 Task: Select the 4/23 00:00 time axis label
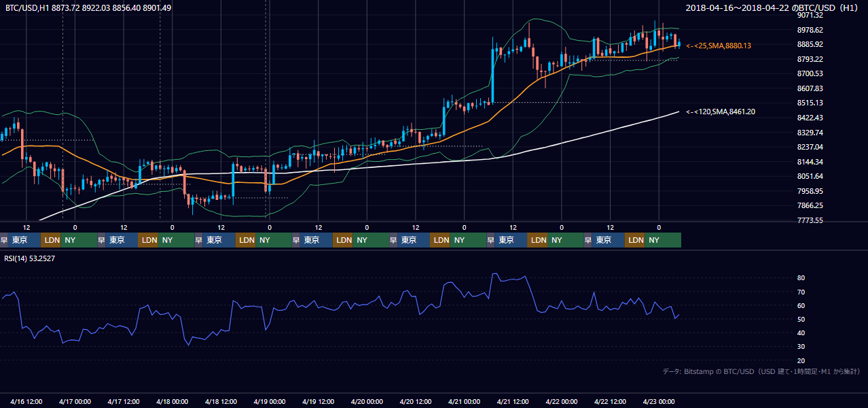(659, 401)
